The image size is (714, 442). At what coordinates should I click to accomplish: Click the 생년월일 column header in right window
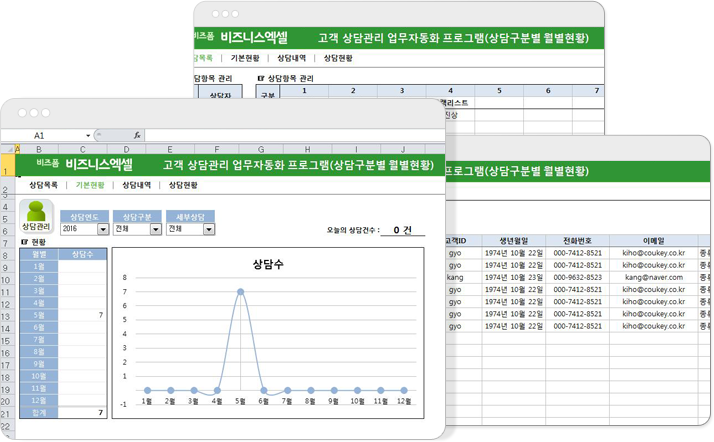(x=514, y=240)
